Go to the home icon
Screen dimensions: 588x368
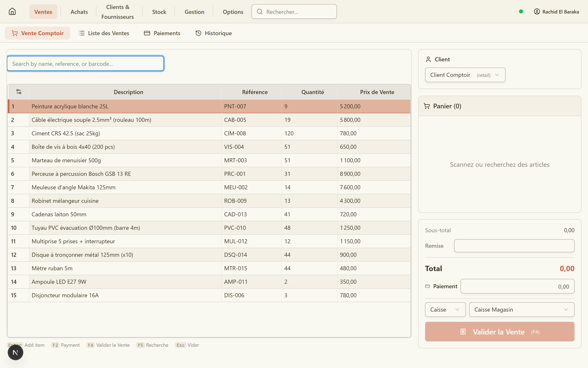click(x=12, y=11)
